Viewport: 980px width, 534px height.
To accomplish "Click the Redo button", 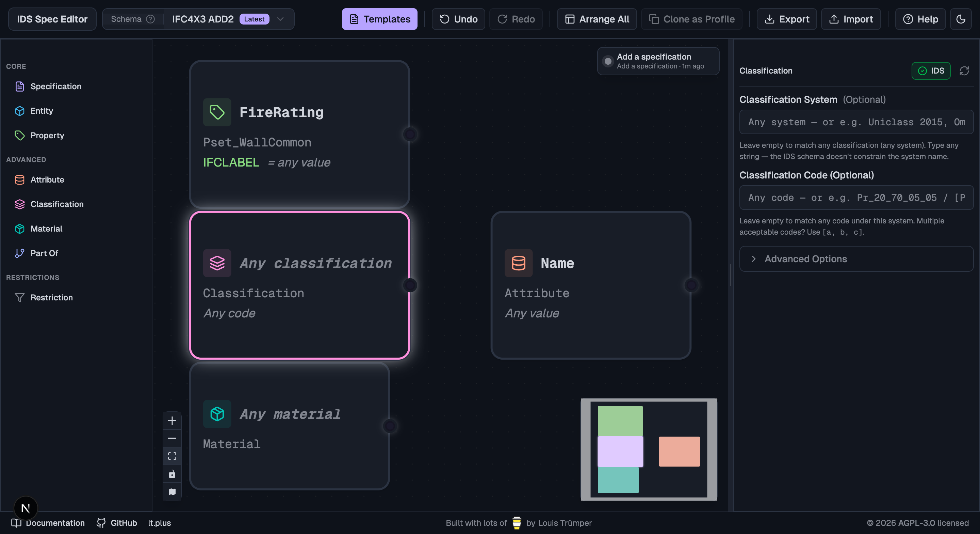I will pos(516,19).
